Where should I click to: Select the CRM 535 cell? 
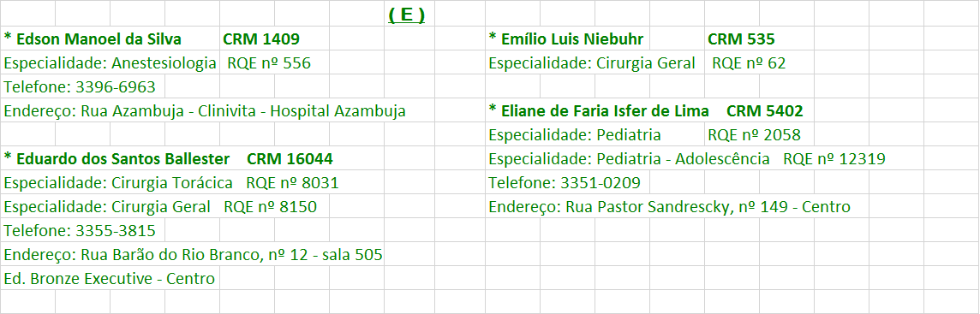pyautogui.click(x=741, y=39)
